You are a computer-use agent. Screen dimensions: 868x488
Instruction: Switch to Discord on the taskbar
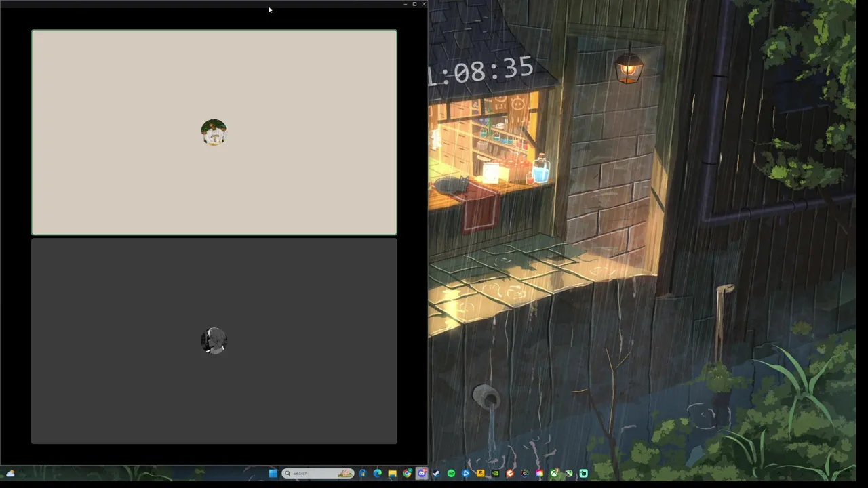(x=422, y=473)
